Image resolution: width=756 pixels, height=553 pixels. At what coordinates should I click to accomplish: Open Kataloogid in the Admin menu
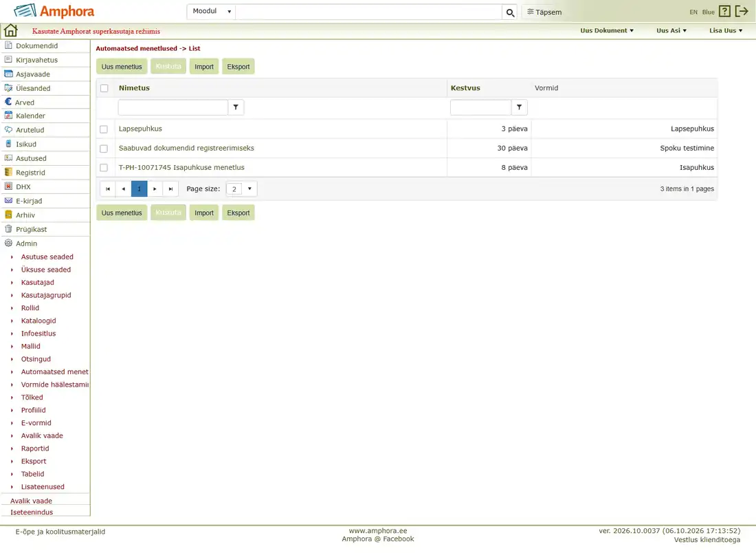pos(38,321)
